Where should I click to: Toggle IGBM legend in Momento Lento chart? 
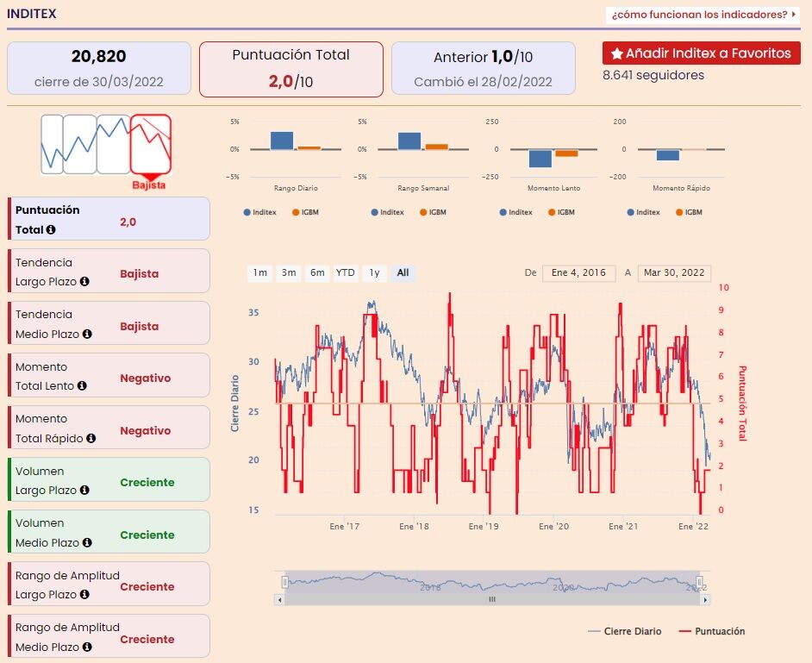[561, 212]
